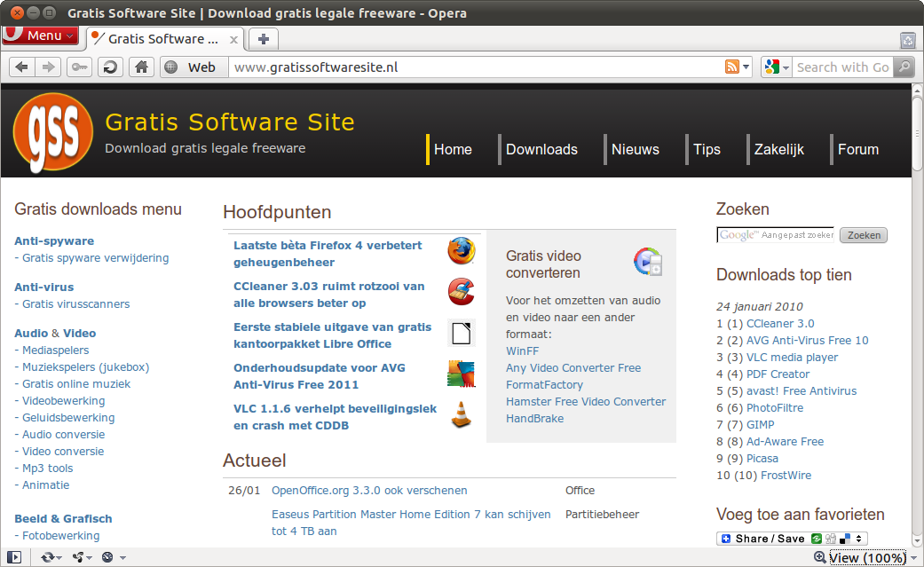Click the magnifier search button in toolbar

tap(903, 67)
